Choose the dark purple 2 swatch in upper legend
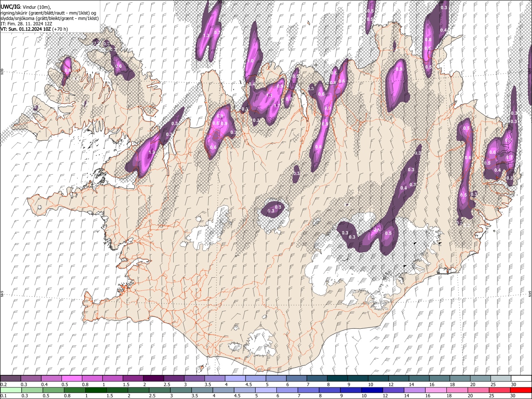 tap(153, 379)
